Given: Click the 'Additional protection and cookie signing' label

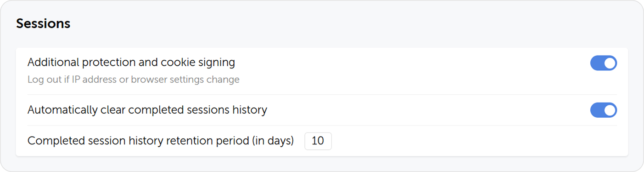Looking at the screenshot, I should pos(131,62).
